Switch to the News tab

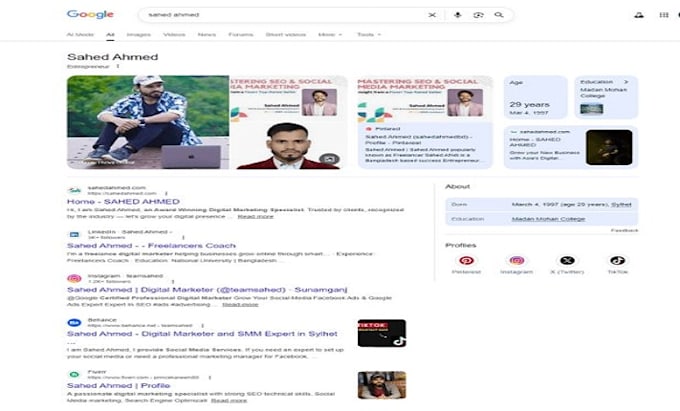pos(206,34)
